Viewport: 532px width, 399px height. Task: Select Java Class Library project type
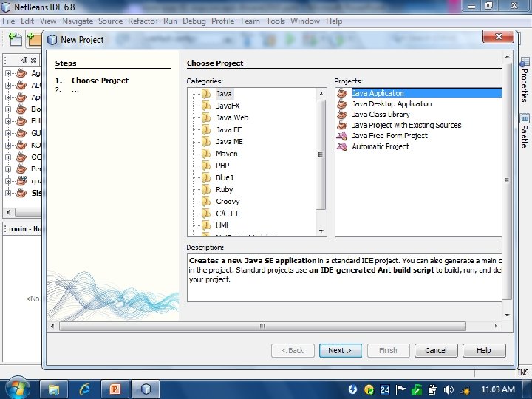381,115
